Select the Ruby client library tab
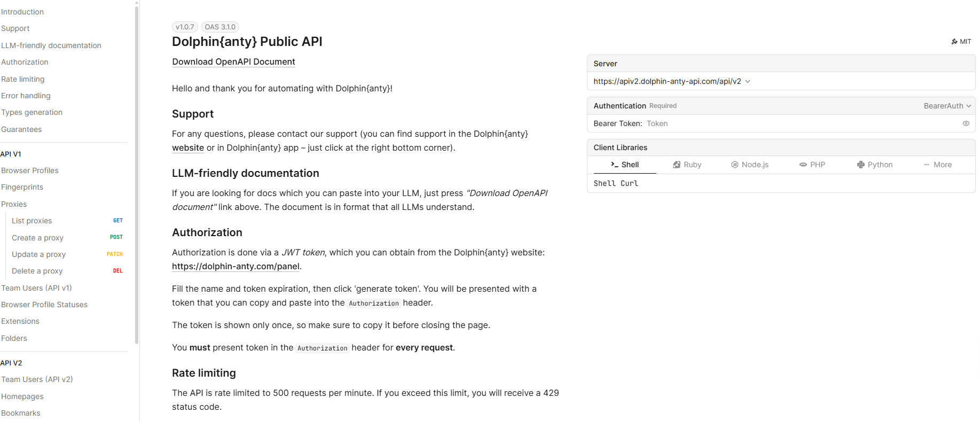 pos(687,165)
